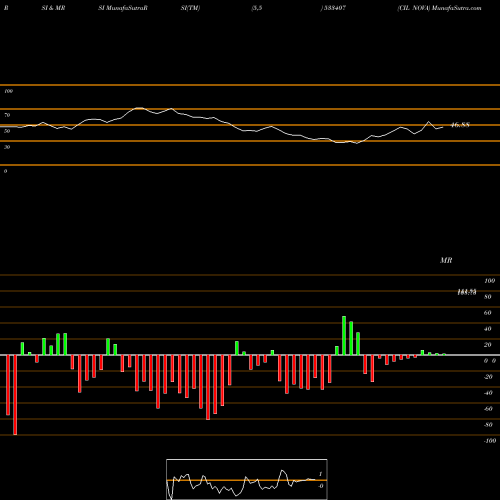Click the (CIL NOVA) MunafaSutra.com title text
The height and width of the screenshot is (500, 500).
439,8
